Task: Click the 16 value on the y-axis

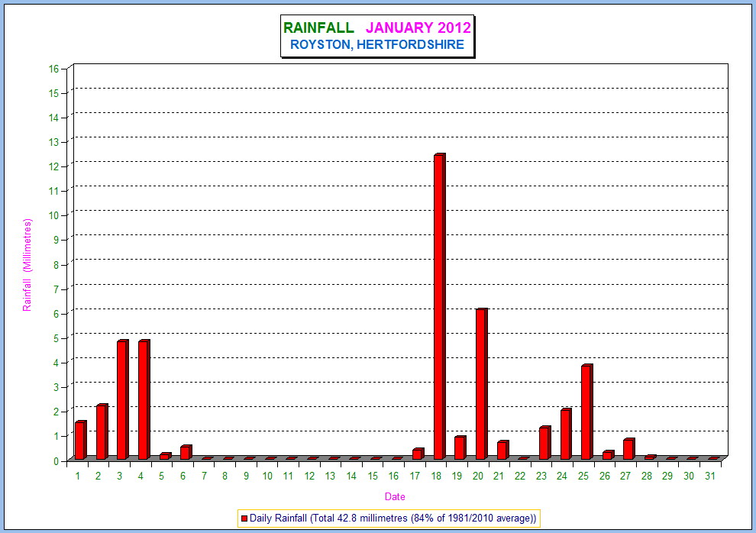Action: [x=53, y=68]
